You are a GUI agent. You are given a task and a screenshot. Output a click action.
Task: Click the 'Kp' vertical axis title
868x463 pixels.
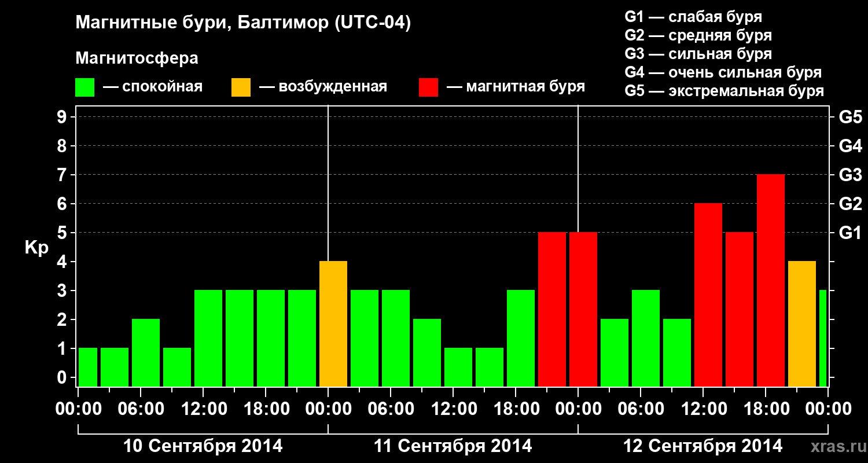tap(36, 248)
